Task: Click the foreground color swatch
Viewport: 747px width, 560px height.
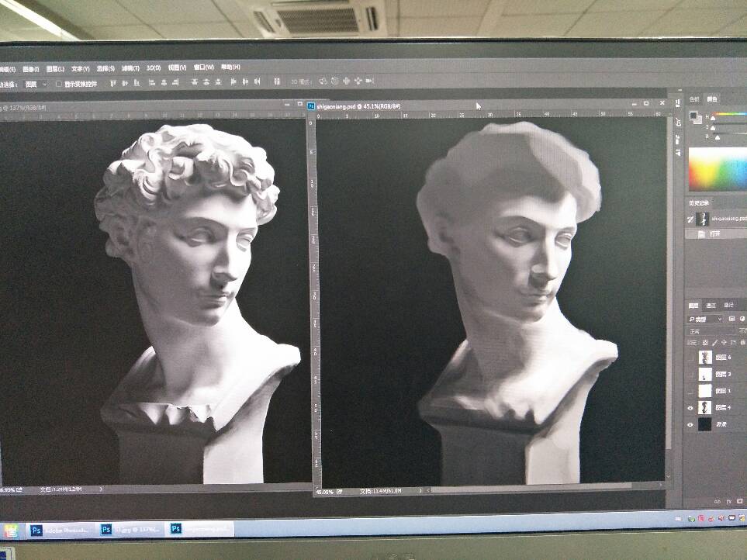Action: tap(693, 116)
